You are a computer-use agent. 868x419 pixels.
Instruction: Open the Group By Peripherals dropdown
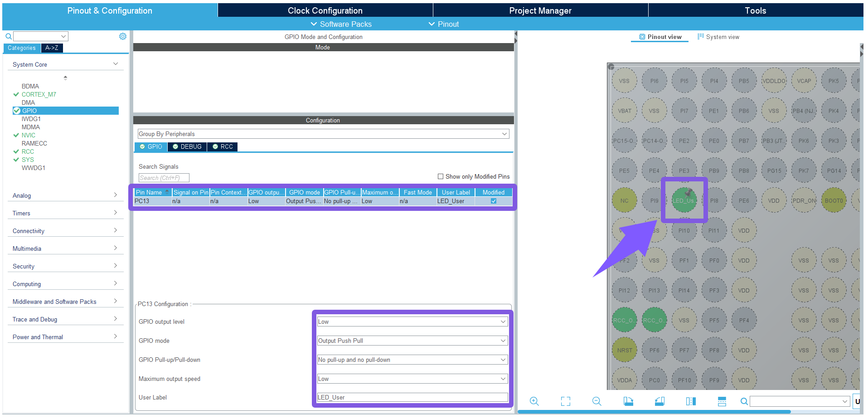[323, 134]
